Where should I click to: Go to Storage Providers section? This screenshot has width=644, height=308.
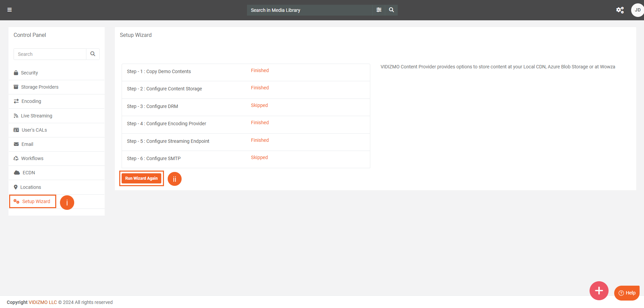click(40, 87)
